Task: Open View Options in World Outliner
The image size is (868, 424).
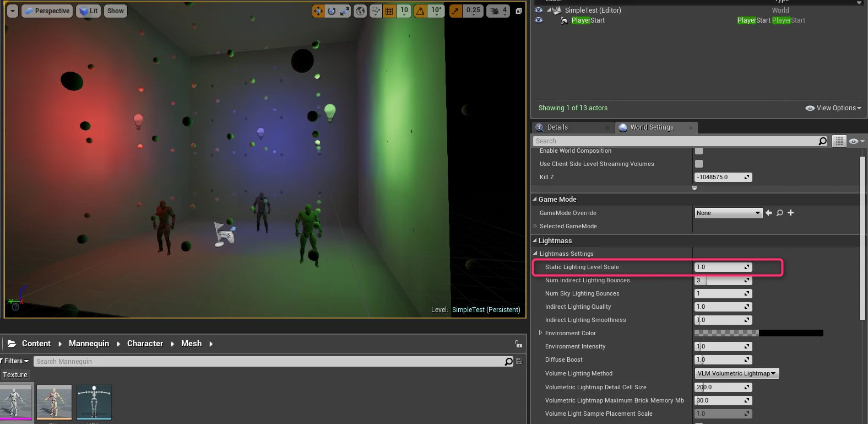Action: coord(833,108)
